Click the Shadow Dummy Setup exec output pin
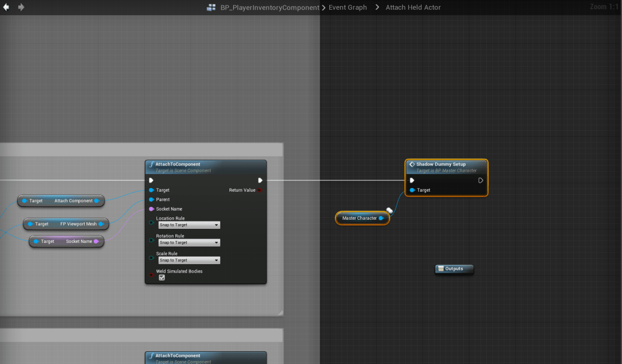 coord(480,180)
